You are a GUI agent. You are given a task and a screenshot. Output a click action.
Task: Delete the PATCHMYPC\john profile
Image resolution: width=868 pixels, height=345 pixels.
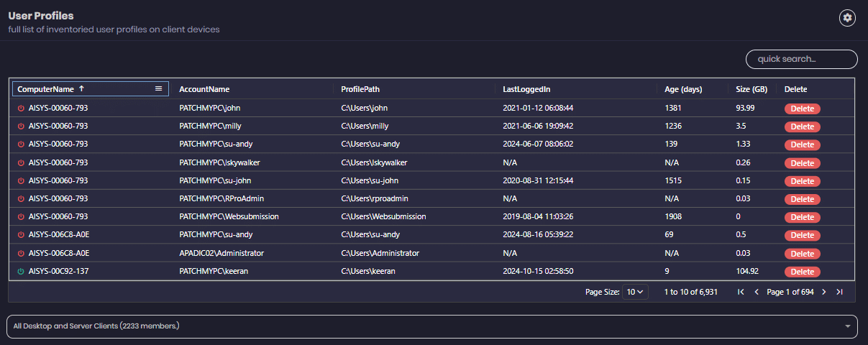click(802, 109)
